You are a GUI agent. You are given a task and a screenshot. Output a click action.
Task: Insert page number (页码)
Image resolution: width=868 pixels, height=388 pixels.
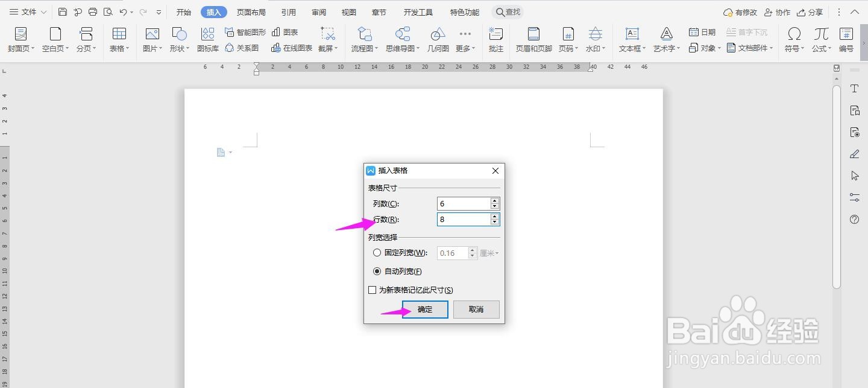click(x=568, y=39)
